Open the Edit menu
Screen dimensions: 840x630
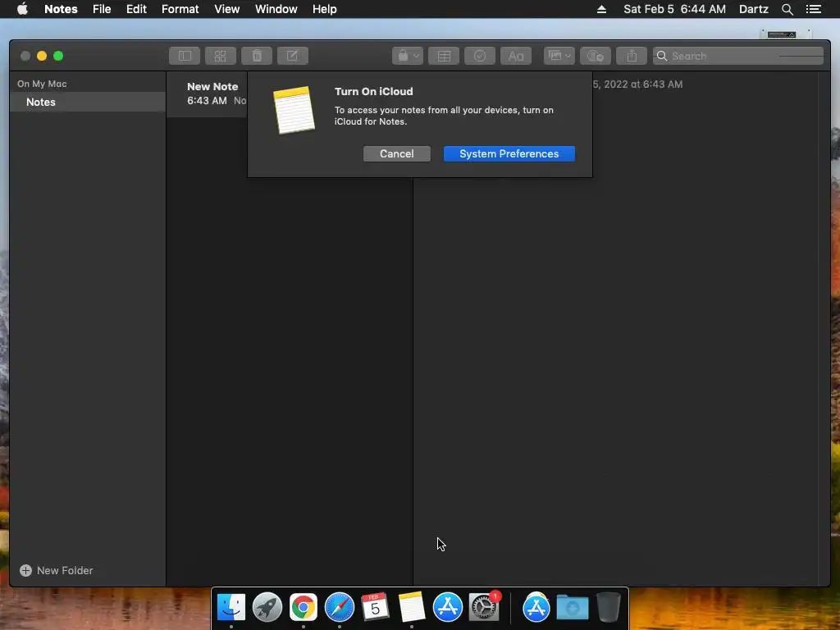tap(136, 9)
